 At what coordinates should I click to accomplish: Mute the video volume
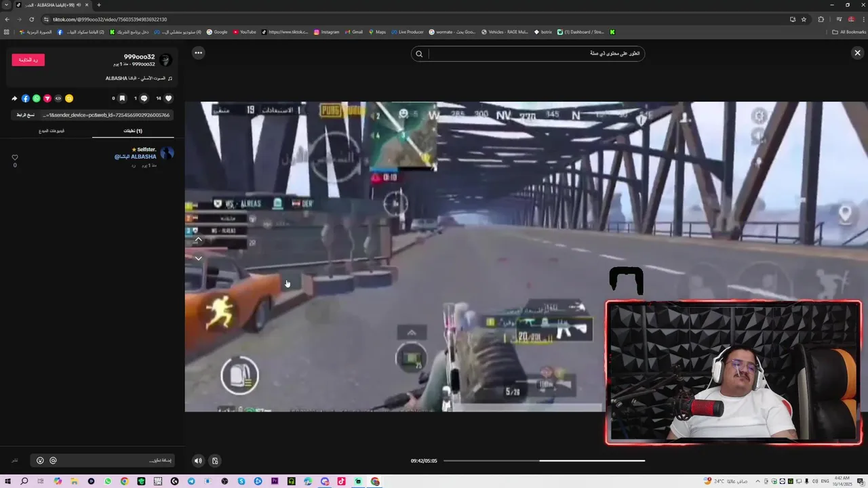point(198,461)
